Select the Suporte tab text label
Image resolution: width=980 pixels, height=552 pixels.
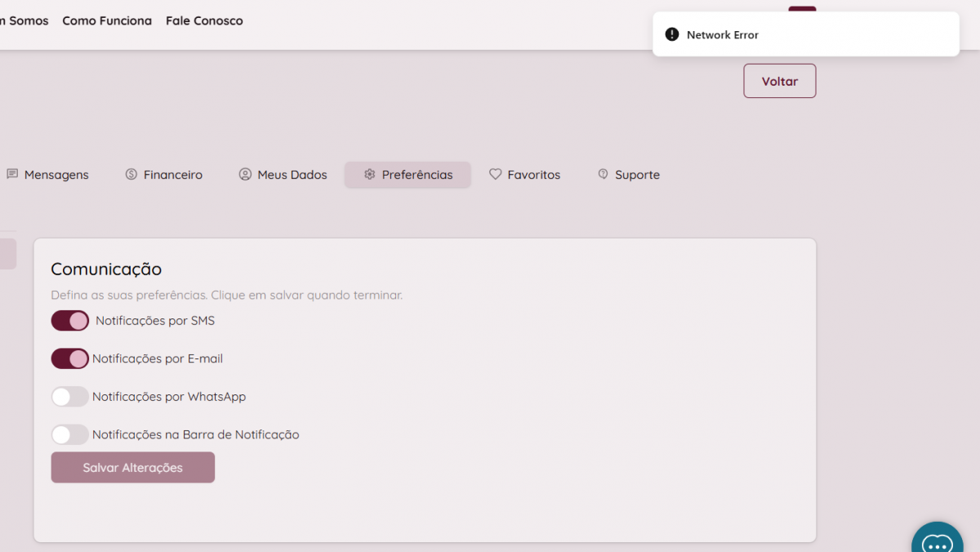(x=637, y=175)
